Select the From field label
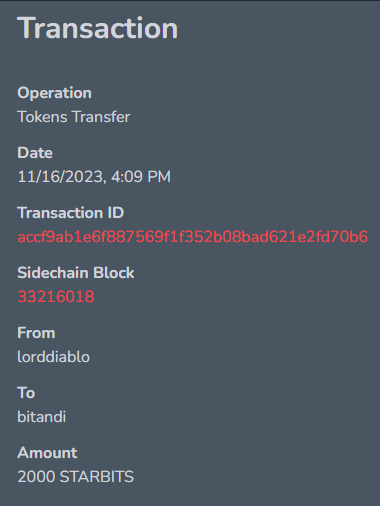The height and width of the screenshot is (506, 380). tap(36, 333)
